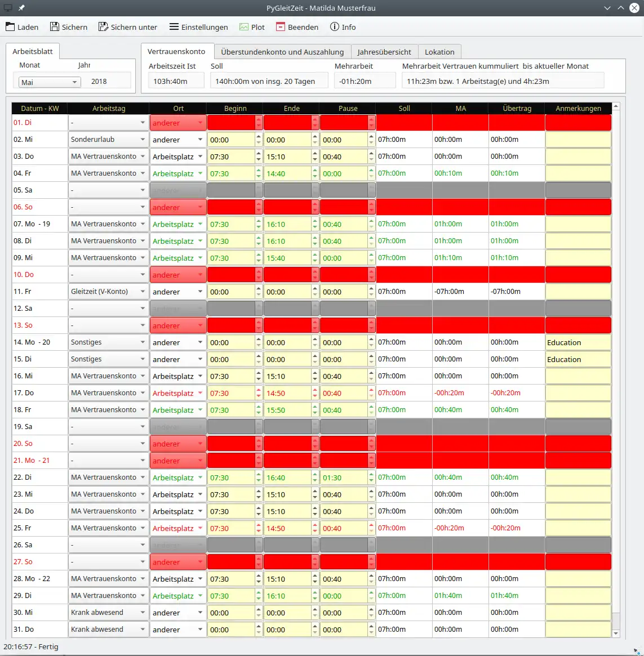Click the Datum - KW column header

pyautogui.click(x=40, y=108)
